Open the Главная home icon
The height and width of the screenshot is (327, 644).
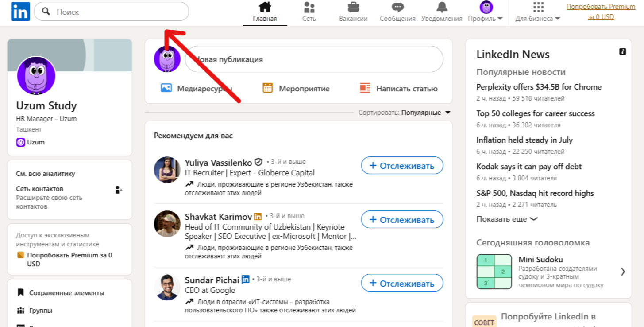(265, 7)
